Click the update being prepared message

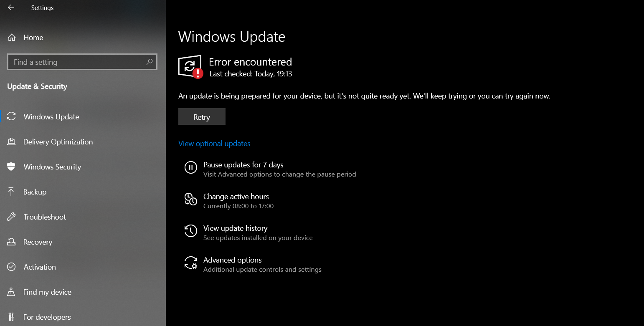coord(364,96)
